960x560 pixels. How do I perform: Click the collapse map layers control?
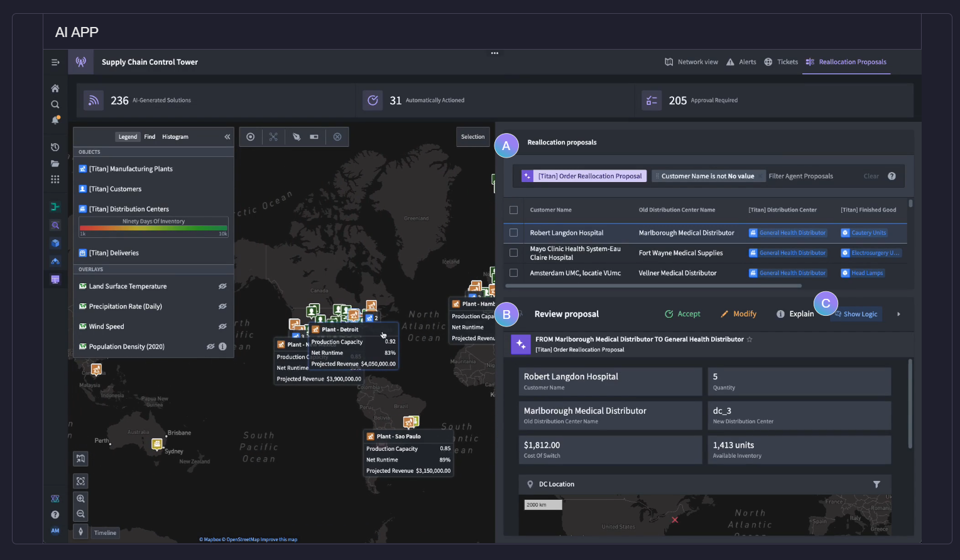click(80, 458)
